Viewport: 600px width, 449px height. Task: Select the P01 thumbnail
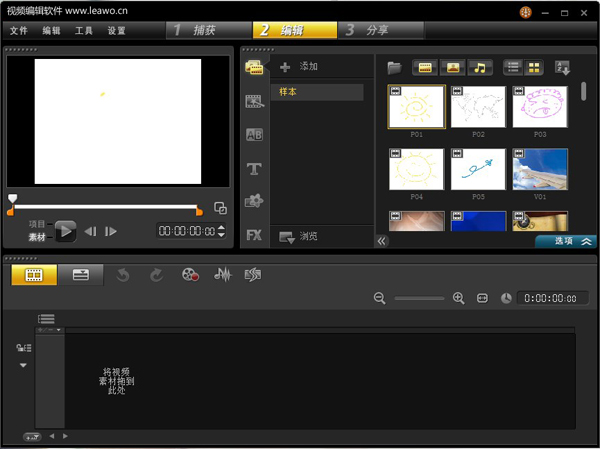pyautogui.click(x=416, y=107)
